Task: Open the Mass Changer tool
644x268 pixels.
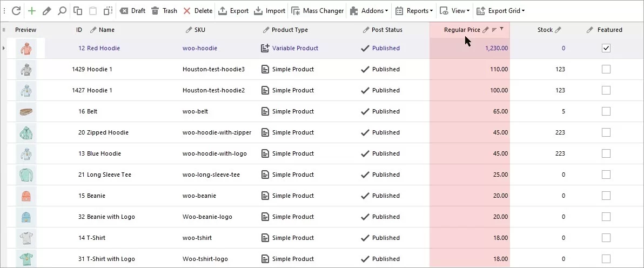Action: [318, 11]
